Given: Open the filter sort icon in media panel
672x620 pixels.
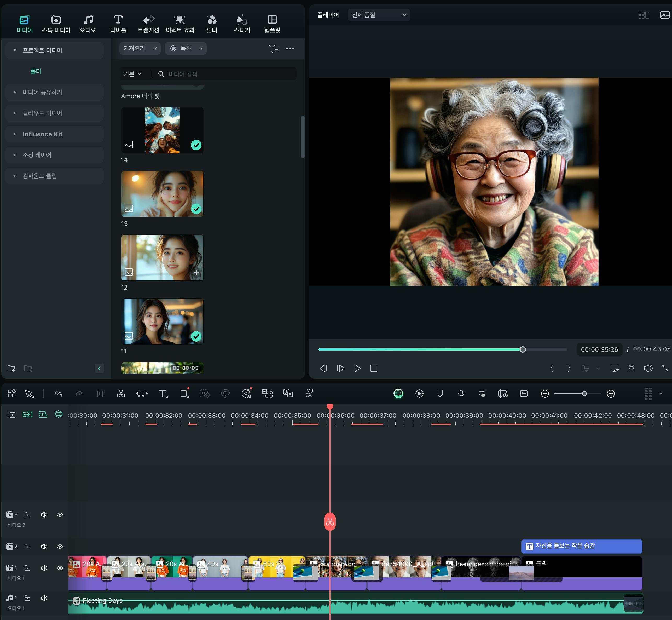Looking at the screenshot, I should click(x=273, y=49).
